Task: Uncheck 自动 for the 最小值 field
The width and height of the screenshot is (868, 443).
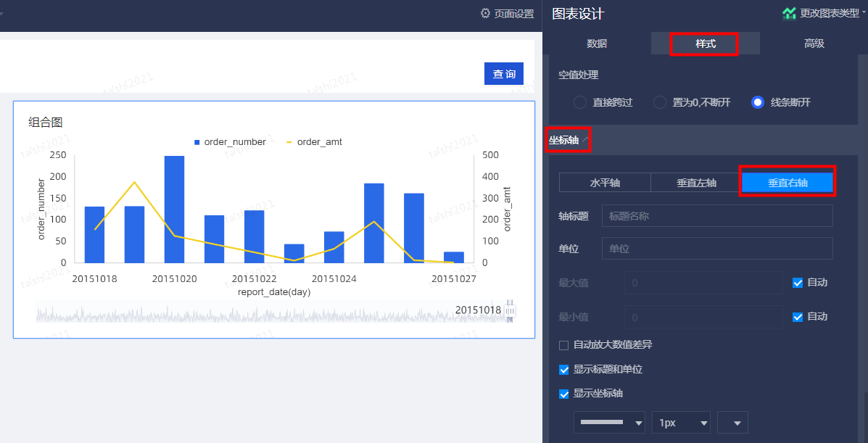Action: tap(798, 317)
